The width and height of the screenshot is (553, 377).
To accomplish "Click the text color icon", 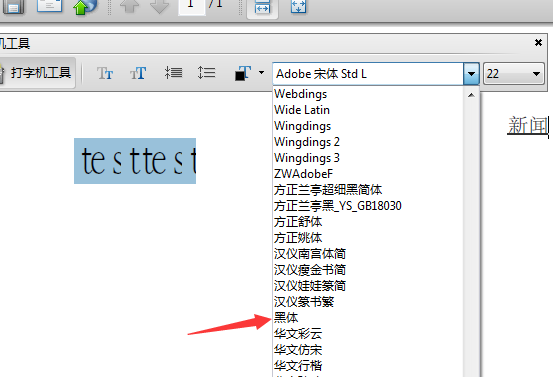I will click(243, 73).
